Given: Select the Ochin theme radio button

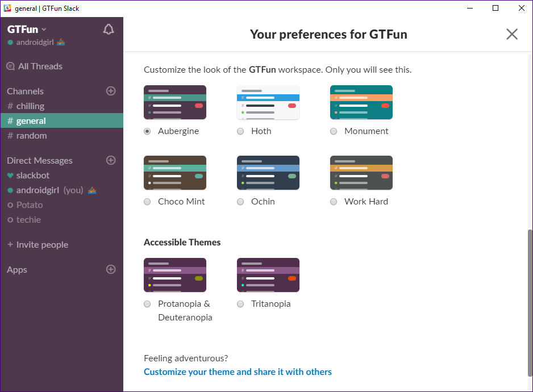Looking at the screenshot, I should click(240, 202).
